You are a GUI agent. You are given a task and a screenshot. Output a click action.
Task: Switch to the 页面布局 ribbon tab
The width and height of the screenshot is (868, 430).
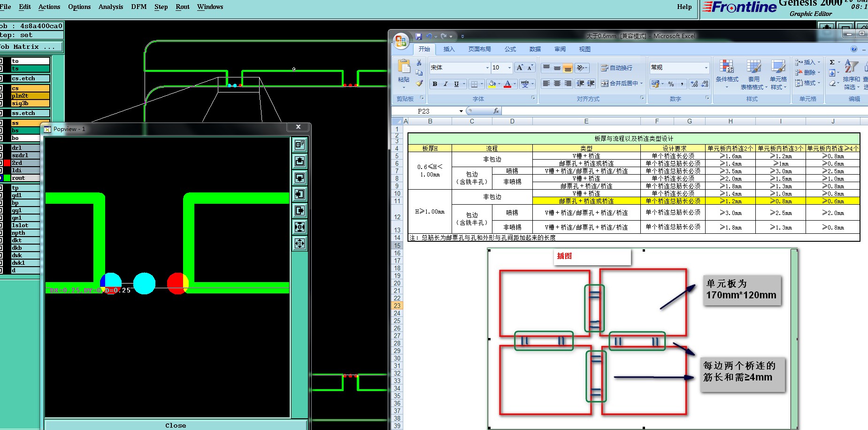pyautogui.click(x=479, y=49)
